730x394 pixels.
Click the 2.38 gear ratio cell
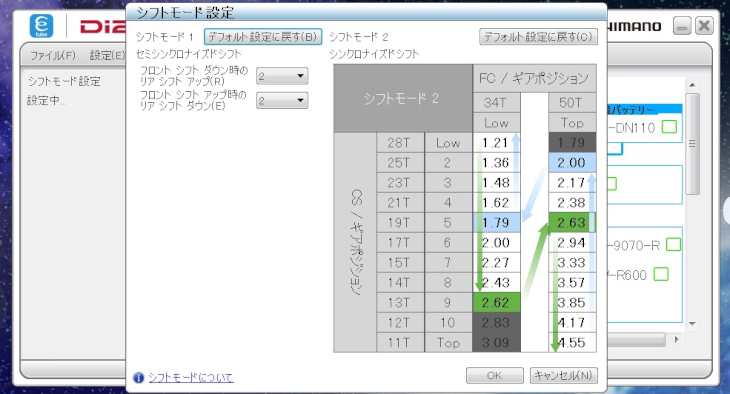coord(572,203)
